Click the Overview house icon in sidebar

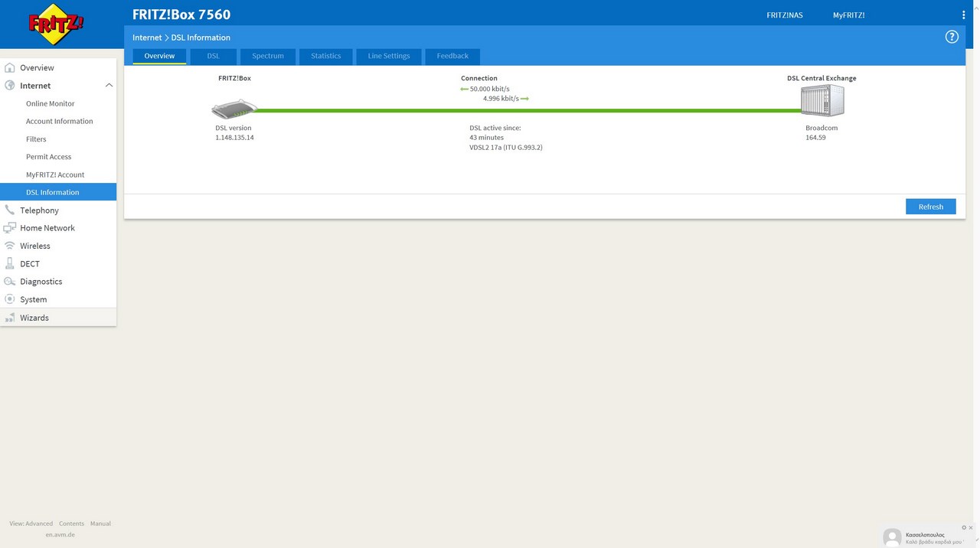point(10,67)
